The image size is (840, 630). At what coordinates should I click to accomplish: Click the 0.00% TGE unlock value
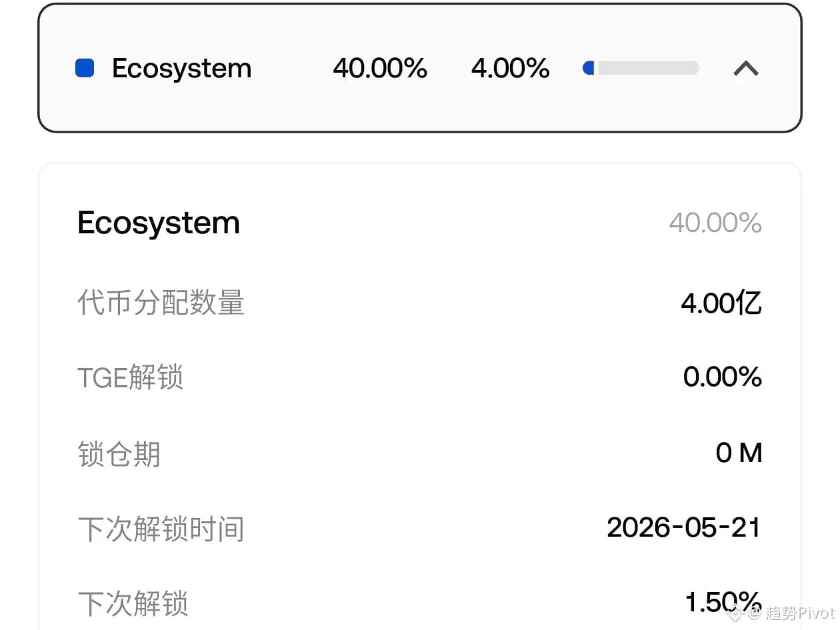pyautogui.click(x=722, y=378)
